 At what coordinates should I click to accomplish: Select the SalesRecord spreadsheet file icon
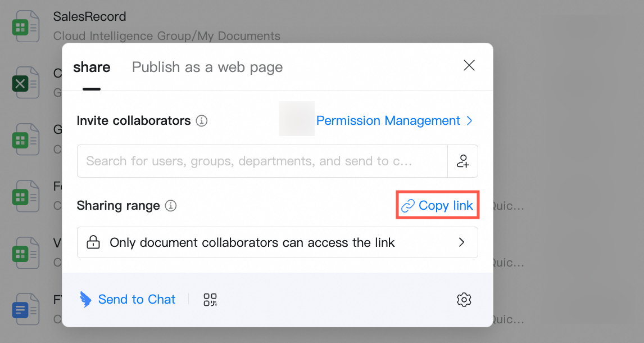tap(25, 28)
